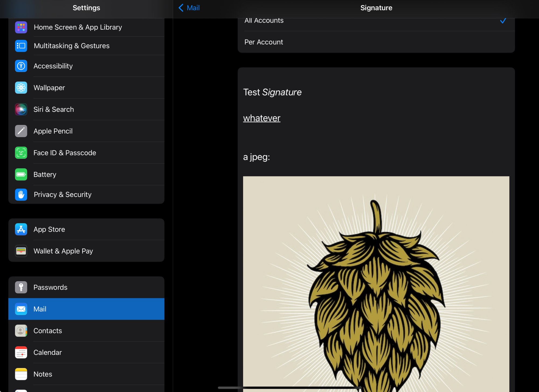Viewport: 539px width, 392px height.
Task: Tap the App Store icon
Action: point(21,229)
